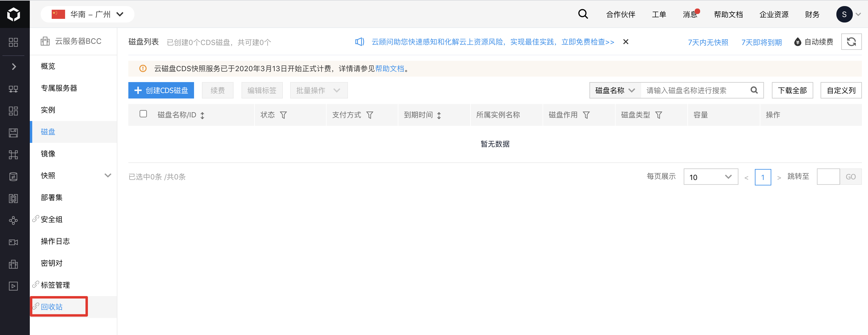868x335 pixels.
Task: Go to 部署集 in sidebar
Action: click(x=52, y=197)
